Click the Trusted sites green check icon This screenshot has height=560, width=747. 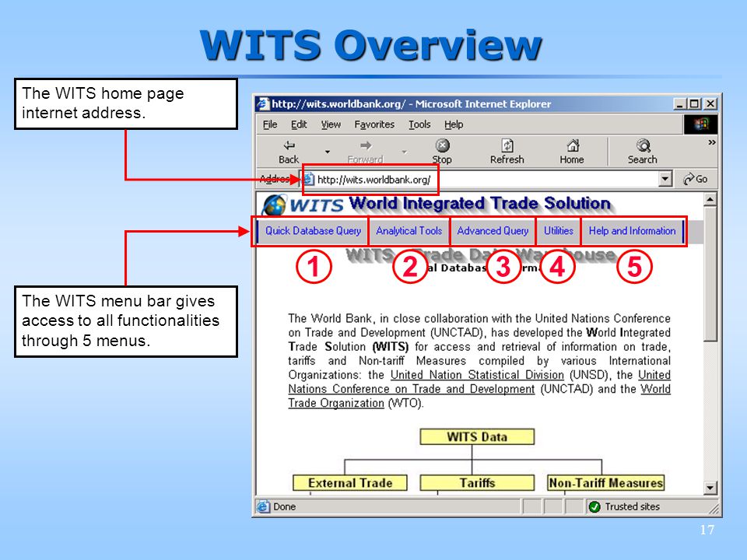[x=594, y=506]
